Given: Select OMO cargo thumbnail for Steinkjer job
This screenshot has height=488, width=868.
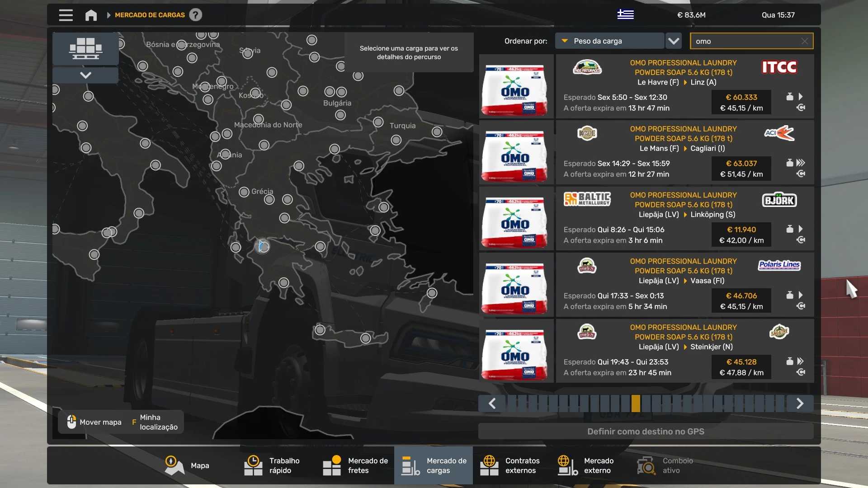Looking at the screenshot, I should pos(516,351).
